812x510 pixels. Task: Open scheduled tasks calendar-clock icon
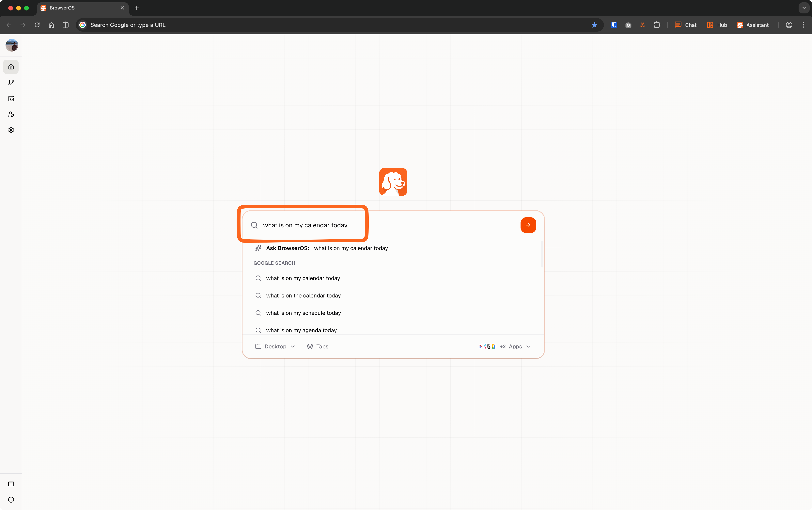point(11,99)
